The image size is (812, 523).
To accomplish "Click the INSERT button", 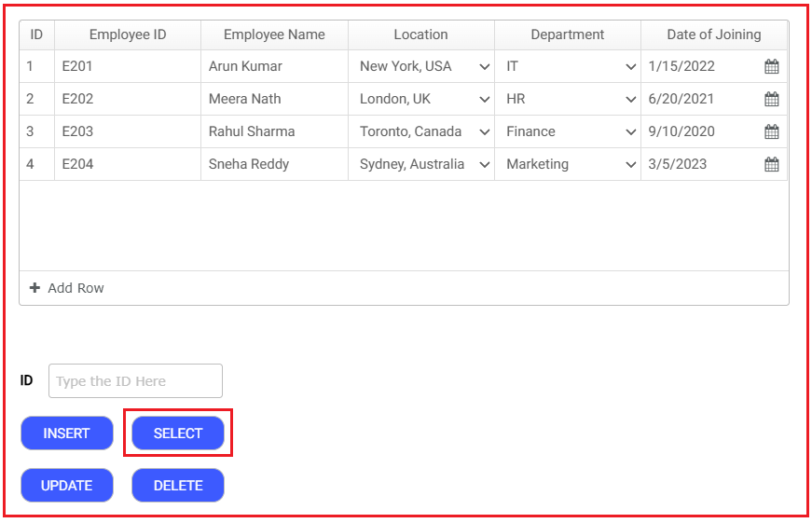I will (x=67, y=433).
